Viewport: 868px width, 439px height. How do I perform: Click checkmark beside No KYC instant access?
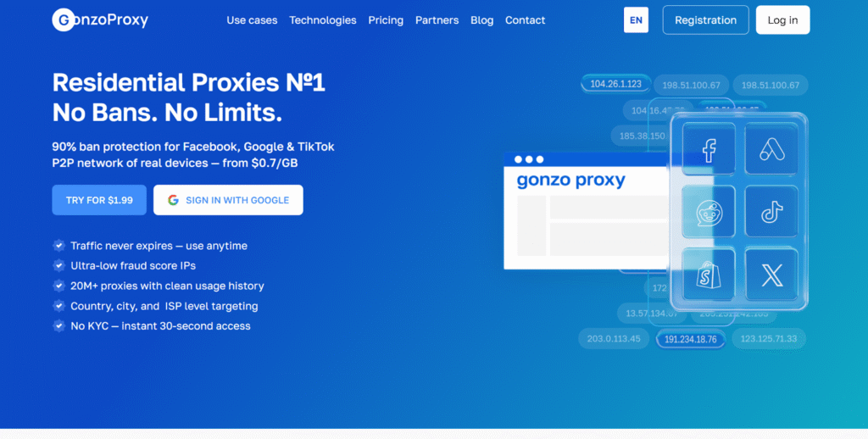point(58,326)
